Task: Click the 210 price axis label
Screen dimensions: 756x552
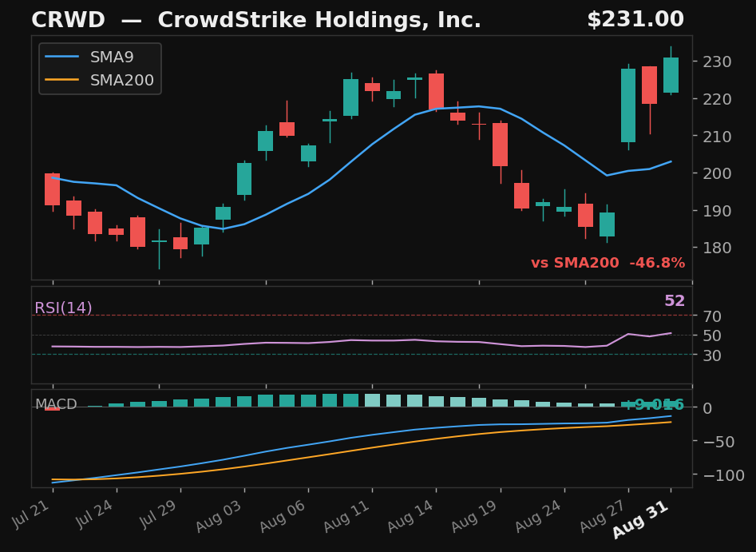Action: [x=718, y=136]
